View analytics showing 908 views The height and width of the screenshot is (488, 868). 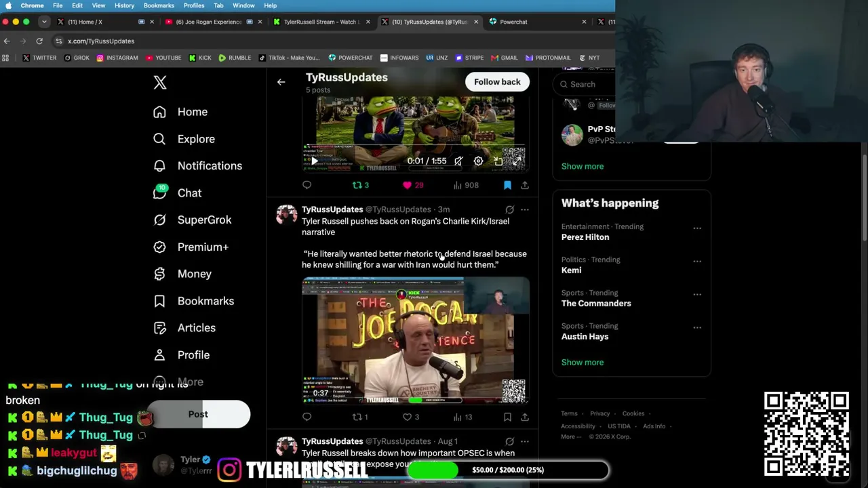point(466,185)
